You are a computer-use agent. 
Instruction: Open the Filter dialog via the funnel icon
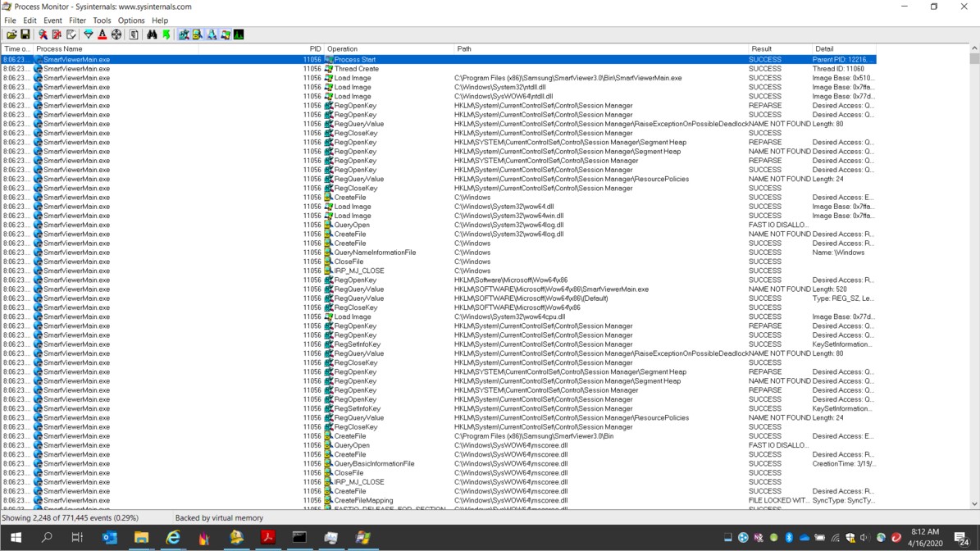click(x=88, y=35)
